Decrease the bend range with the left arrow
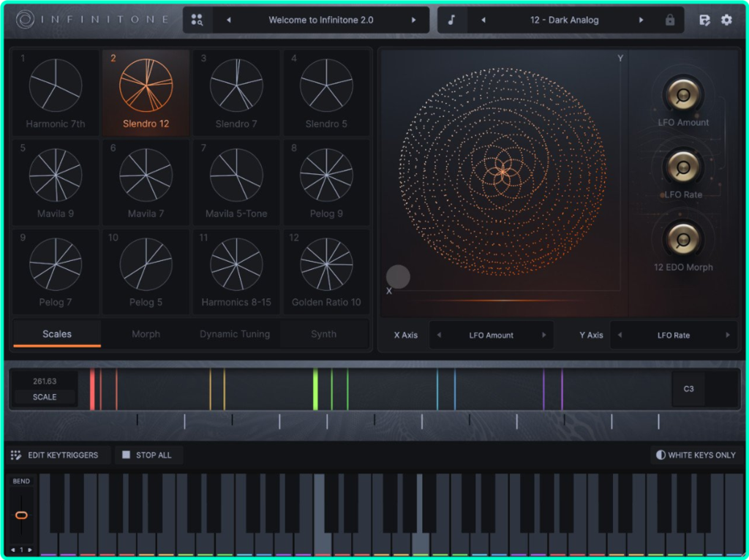The height and width of the screenshot is (560, 749). coord(13,550)
